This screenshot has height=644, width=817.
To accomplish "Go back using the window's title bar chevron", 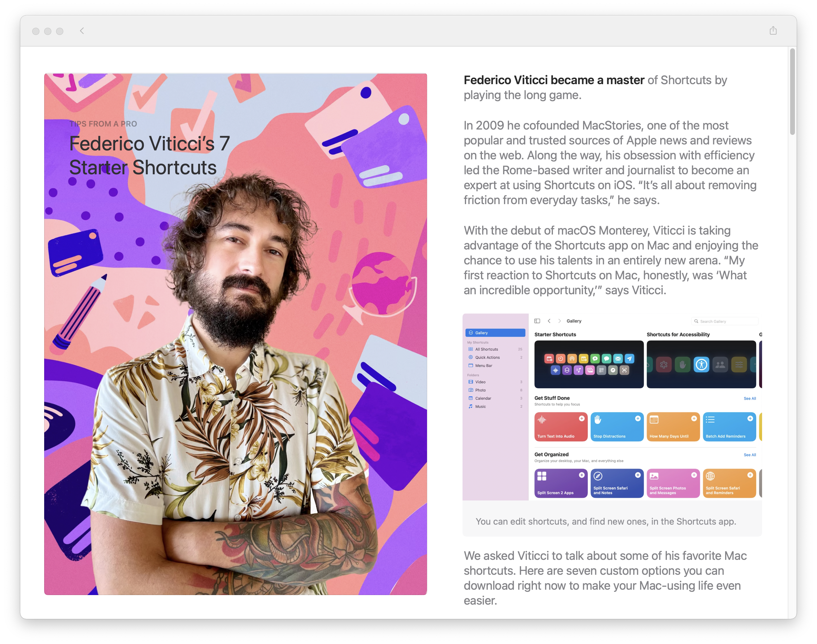I will coord(82,31).
